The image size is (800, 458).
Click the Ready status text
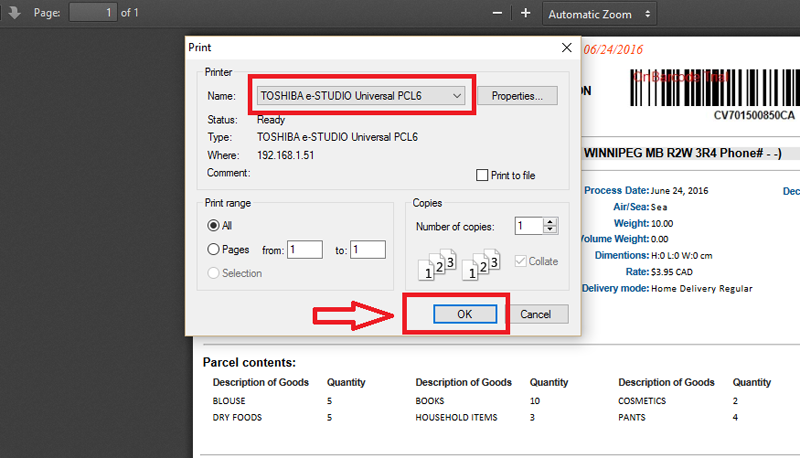271,120
